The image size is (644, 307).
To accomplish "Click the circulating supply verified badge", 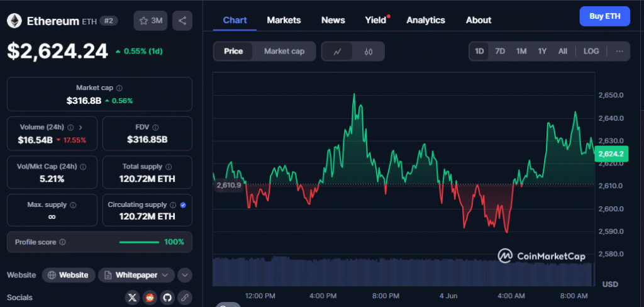I will click(x=183, y=204).
